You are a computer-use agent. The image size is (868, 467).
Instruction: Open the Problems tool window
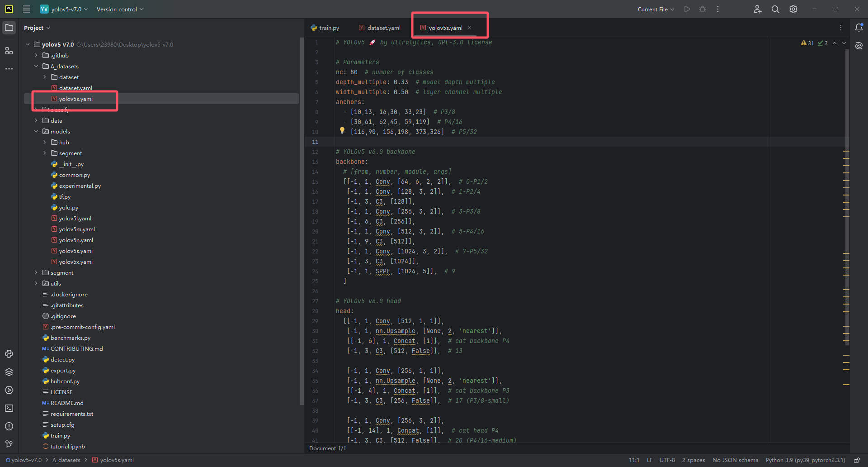point(9,426)
